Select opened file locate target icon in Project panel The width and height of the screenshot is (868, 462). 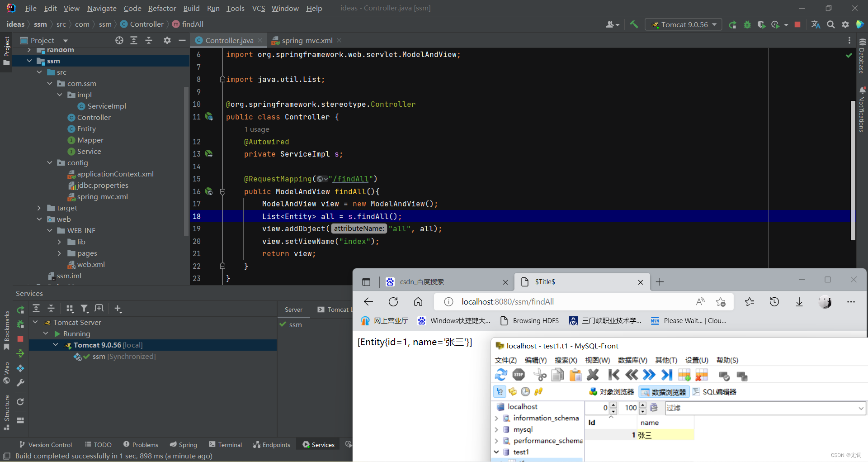tap(119, 40)
